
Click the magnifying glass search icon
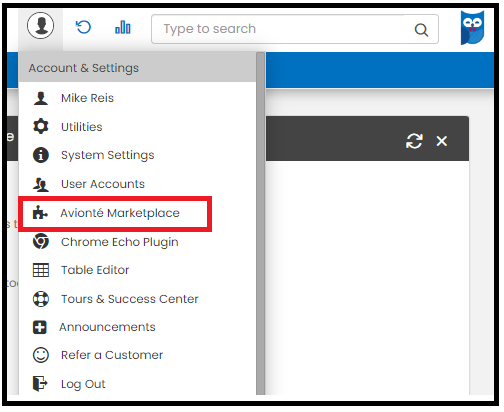[x=421, y=30]
